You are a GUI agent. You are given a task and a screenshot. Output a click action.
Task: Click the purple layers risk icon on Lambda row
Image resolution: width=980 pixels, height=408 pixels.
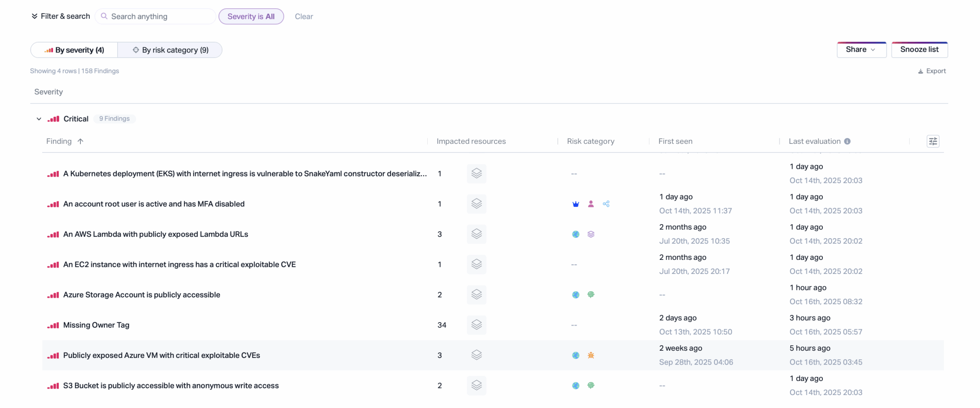pos(591,234)
